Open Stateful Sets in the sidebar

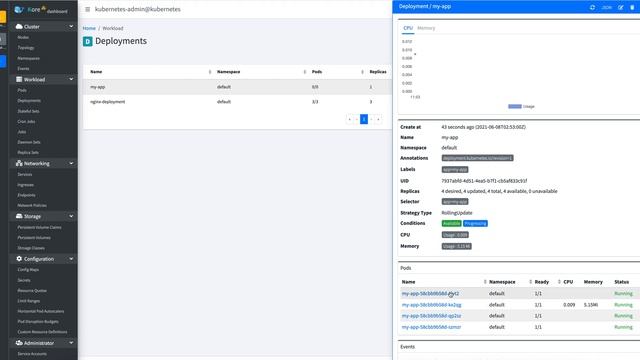(28, 111)
